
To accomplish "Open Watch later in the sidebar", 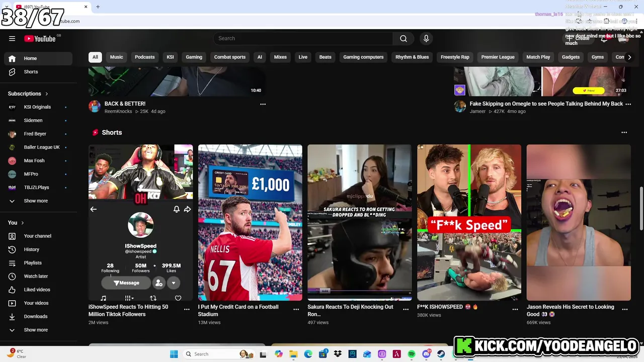I will (38, 276).
